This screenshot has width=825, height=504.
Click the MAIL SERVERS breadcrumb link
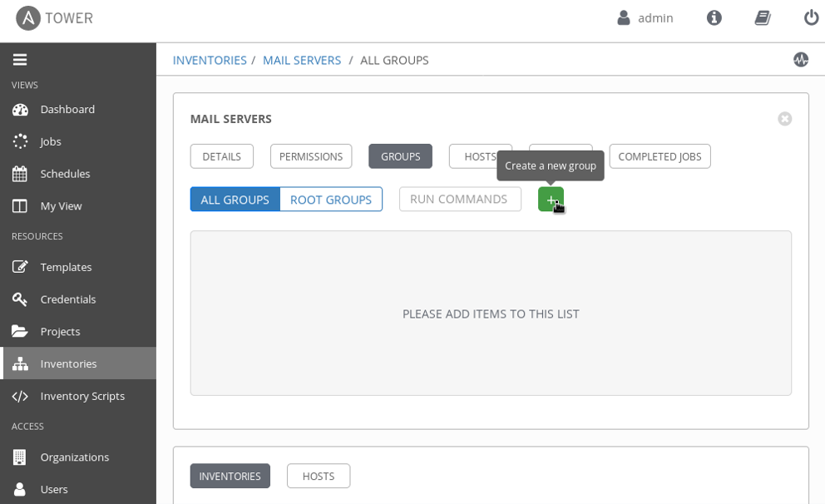click(302, 61)
